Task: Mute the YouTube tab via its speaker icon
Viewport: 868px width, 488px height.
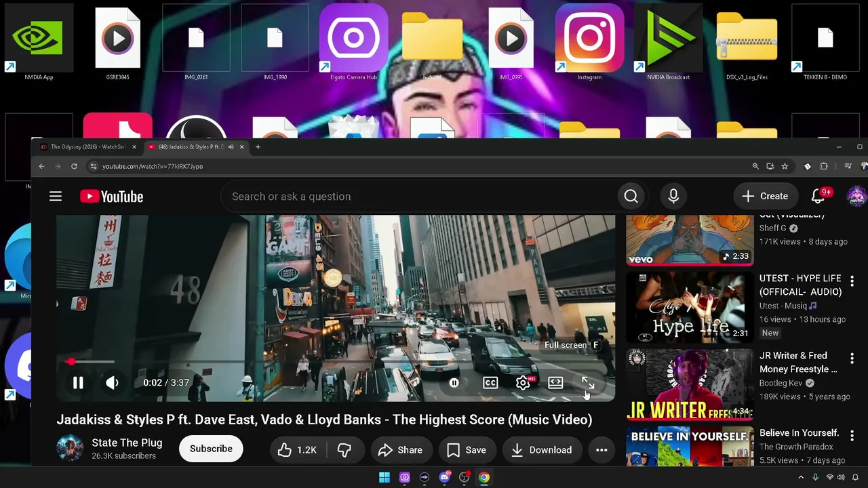Action: click(x=231, y=147)
